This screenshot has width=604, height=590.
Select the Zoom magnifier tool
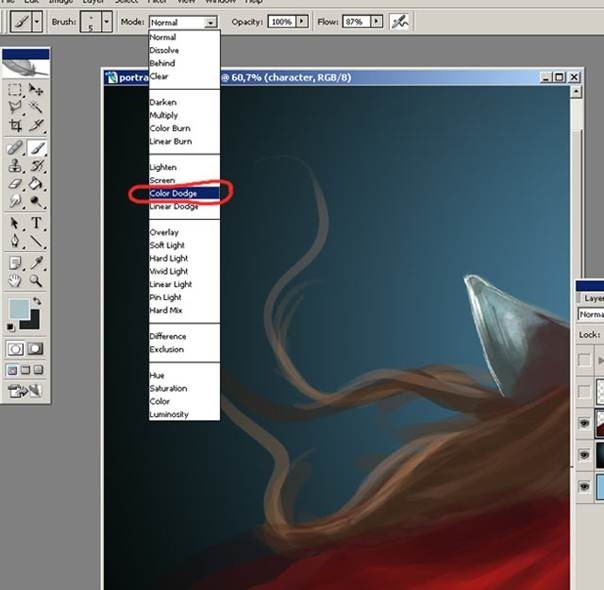[x=36, y=281]
